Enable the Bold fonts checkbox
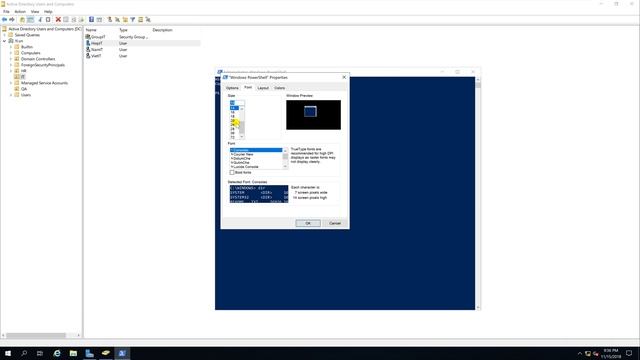The width and height of the screenshot is (640, 360). tap(232, 172)
